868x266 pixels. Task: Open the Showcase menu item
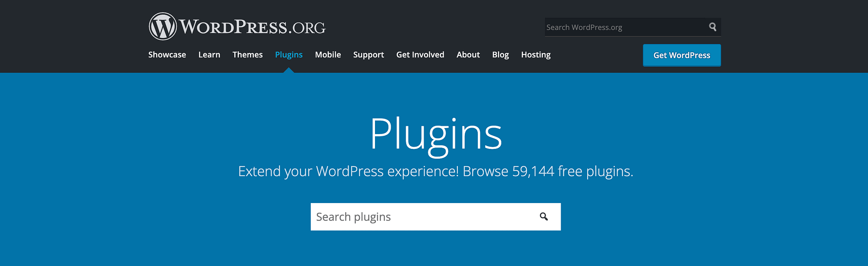pyautogui.click(x=167, y=55)
